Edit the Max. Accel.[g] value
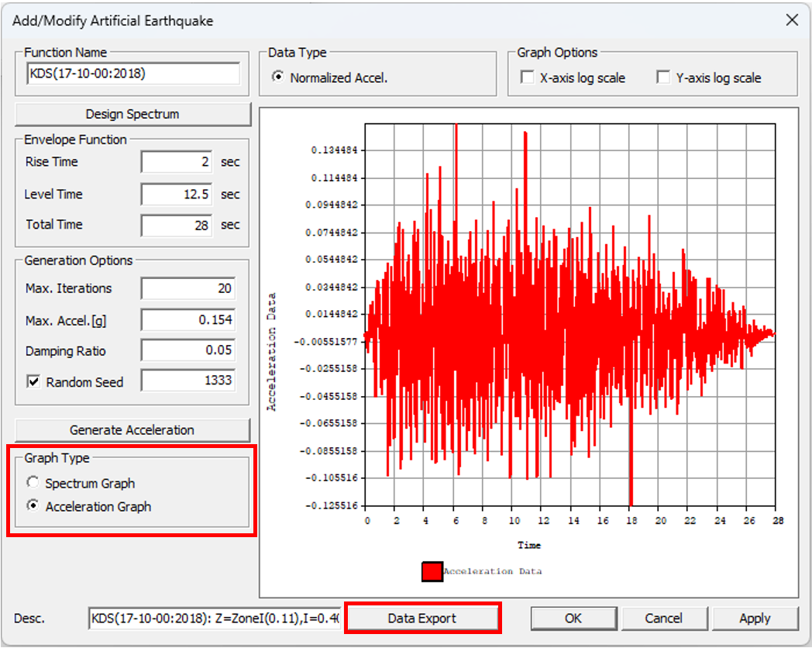Viewport: 812px width, 648px height. click(188, 319)
